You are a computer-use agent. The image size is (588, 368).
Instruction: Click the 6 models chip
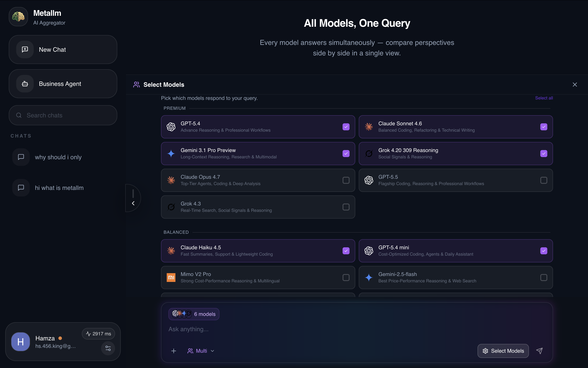194,314
